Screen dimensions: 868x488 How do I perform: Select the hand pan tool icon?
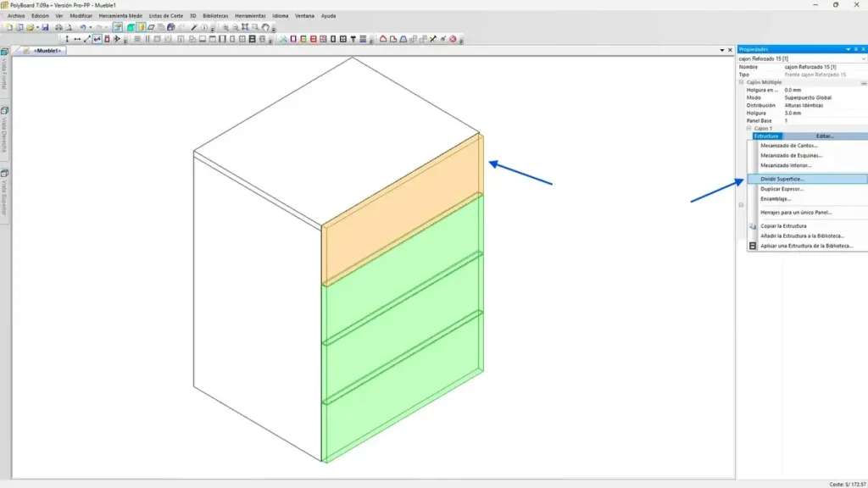click(x=265, y=27)
